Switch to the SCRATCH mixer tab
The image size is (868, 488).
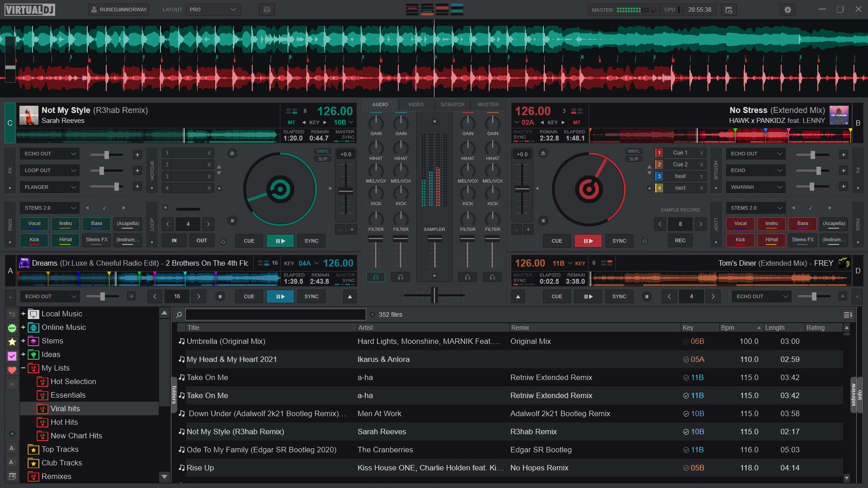(x=452, y=104)
